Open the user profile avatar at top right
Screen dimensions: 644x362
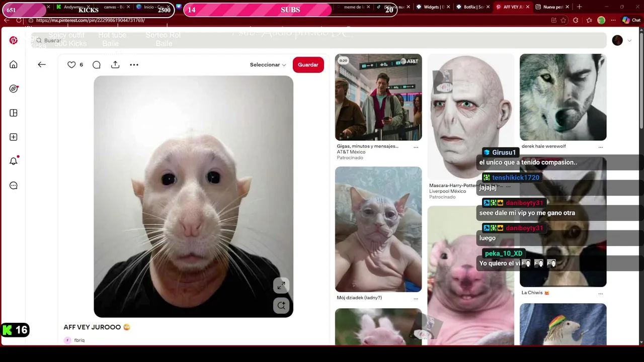click(x=617, y=40)
